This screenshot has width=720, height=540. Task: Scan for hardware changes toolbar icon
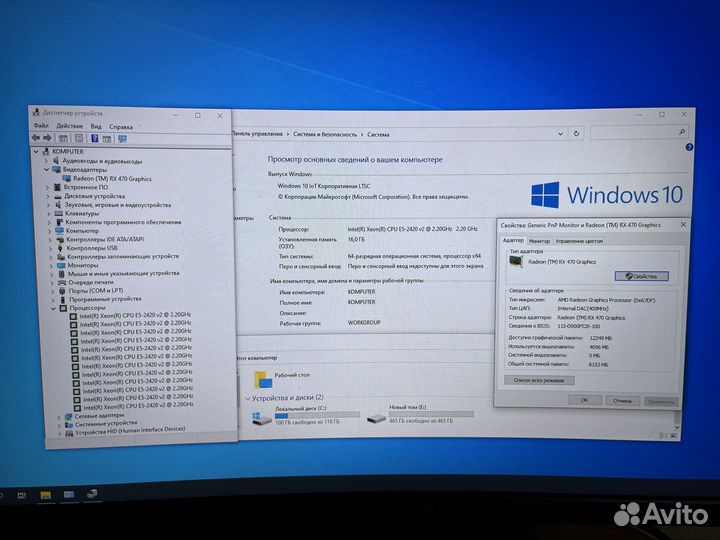tap(122, 139)
